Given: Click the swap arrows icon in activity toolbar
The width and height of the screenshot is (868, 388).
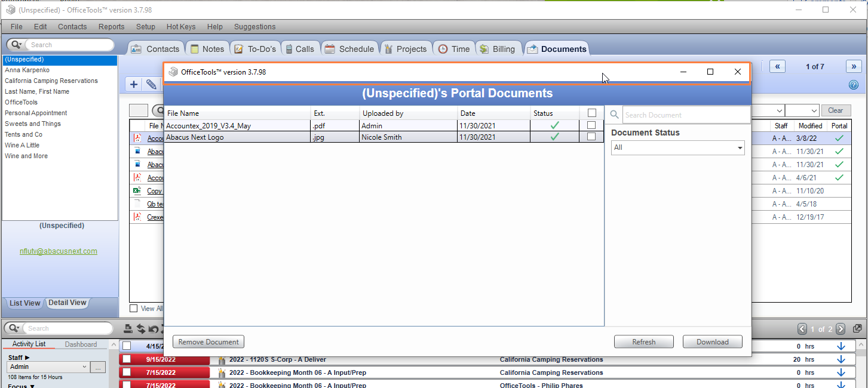Looking at the screenshot, I should pos(141,328).
